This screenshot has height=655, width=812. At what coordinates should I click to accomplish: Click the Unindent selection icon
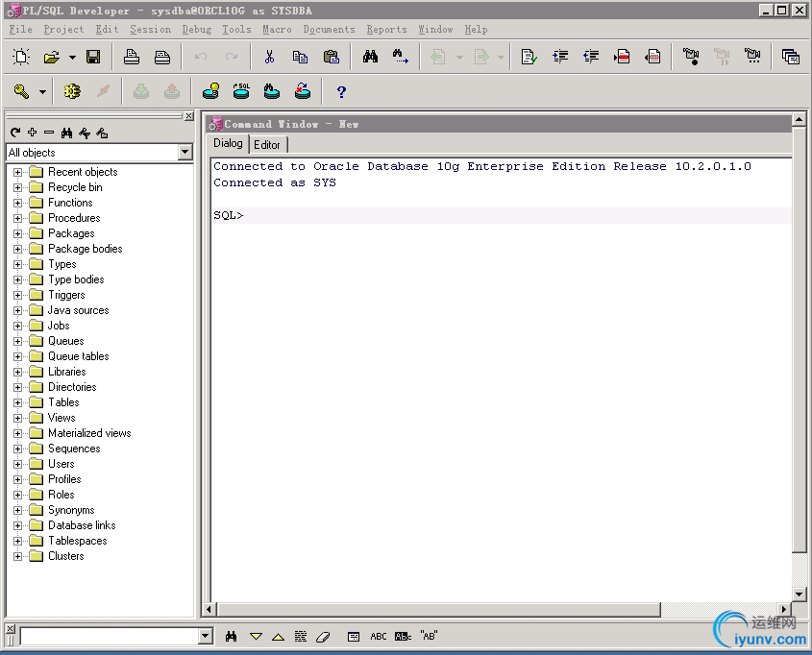[591, 57]
